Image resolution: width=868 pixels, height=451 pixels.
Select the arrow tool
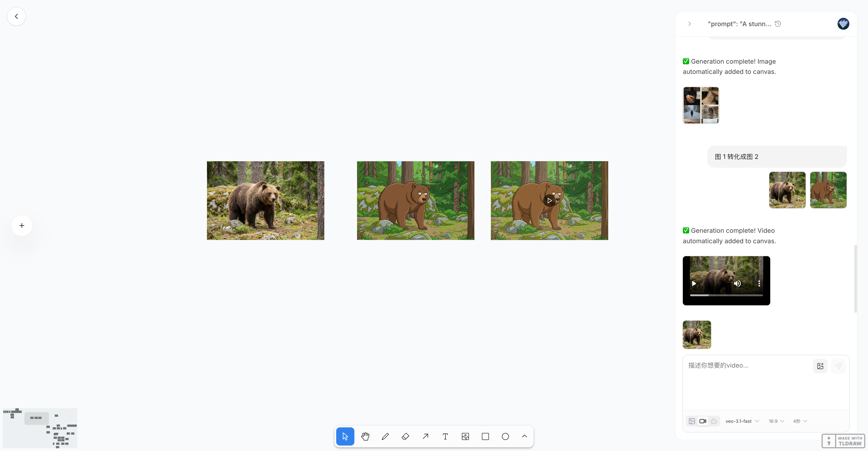tap(425, 436)
